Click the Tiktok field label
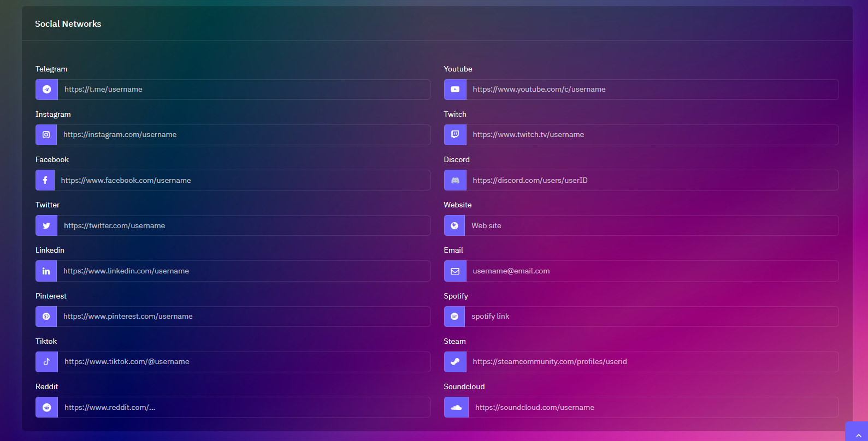The image size is (868, 441). tap(46, 341)
